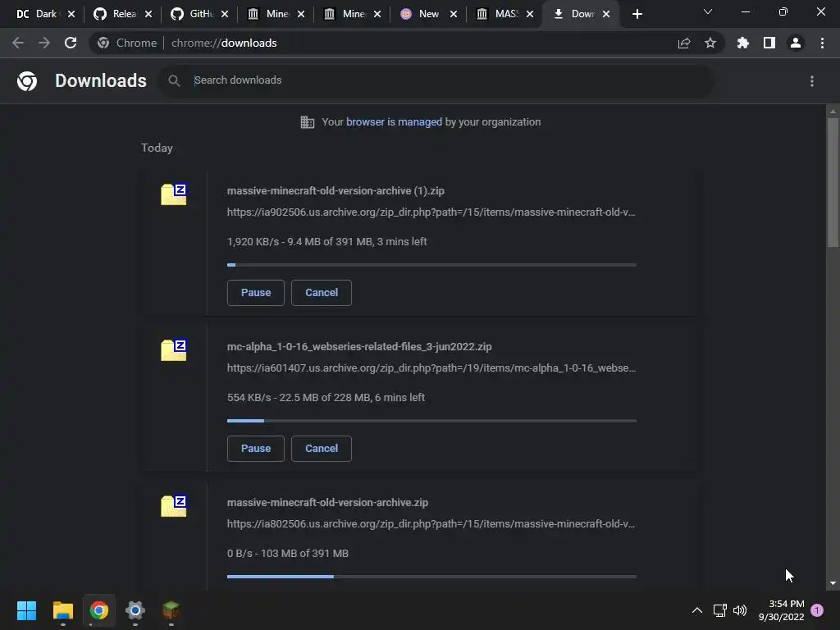Image resolution: width=840 pixels, height=630 pixels.
Task: Open the volume speaker tray icon
Action: tap(740, 610)
